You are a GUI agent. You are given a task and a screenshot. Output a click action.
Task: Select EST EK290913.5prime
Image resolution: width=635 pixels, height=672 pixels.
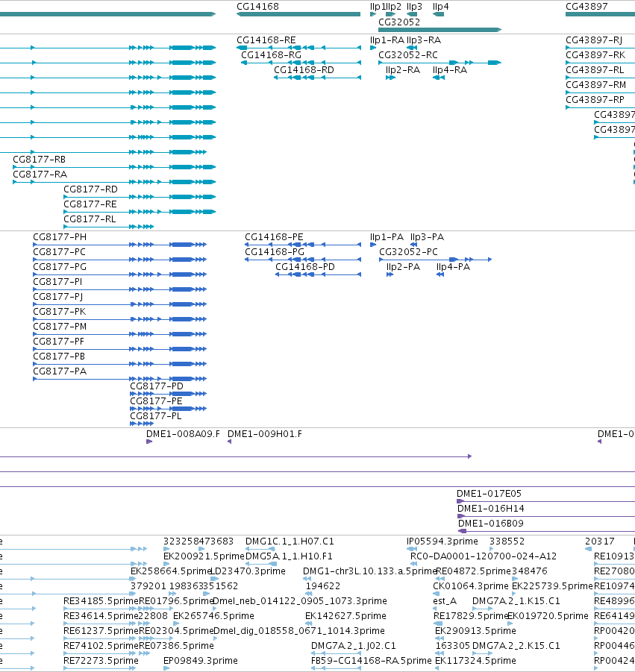(475, 631)
